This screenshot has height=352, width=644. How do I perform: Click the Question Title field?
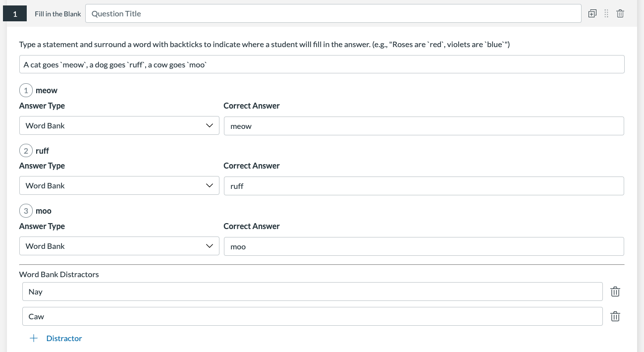click(x=333, y=14)
